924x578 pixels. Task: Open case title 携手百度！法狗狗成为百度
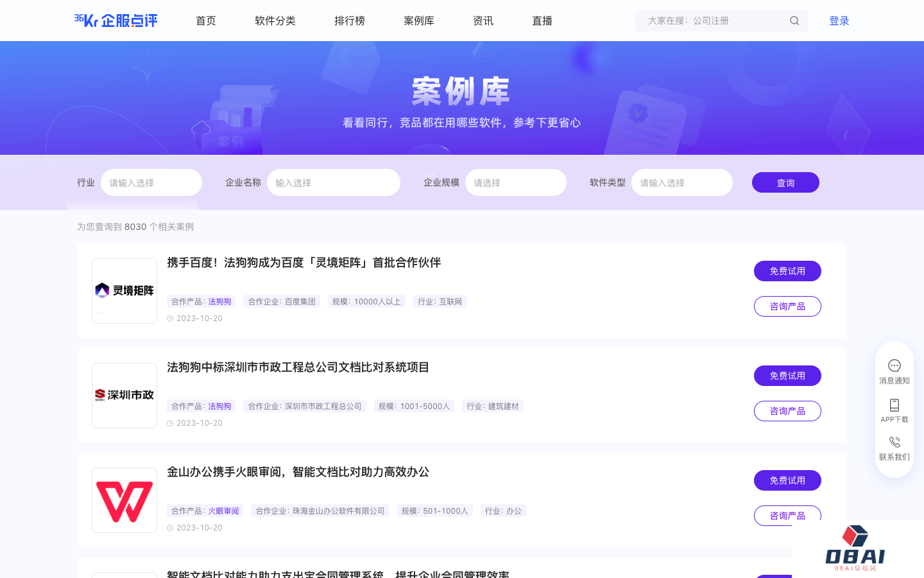point(304,263)
